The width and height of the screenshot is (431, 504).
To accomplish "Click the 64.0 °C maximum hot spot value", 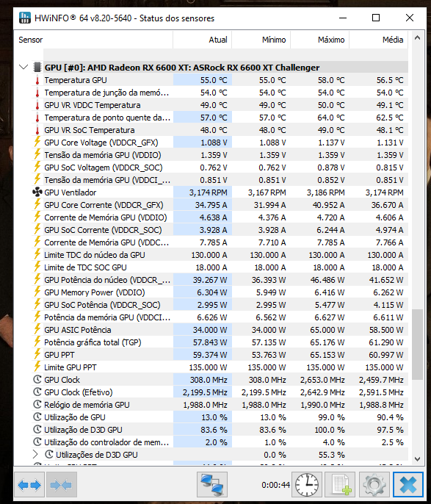I will coord(331,118).
